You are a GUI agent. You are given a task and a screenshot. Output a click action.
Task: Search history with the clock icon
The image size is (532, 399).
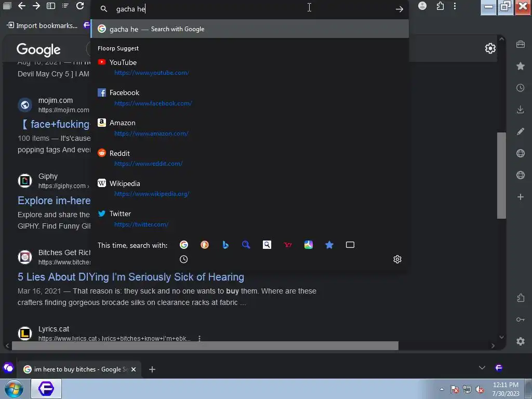coord(183,259)
